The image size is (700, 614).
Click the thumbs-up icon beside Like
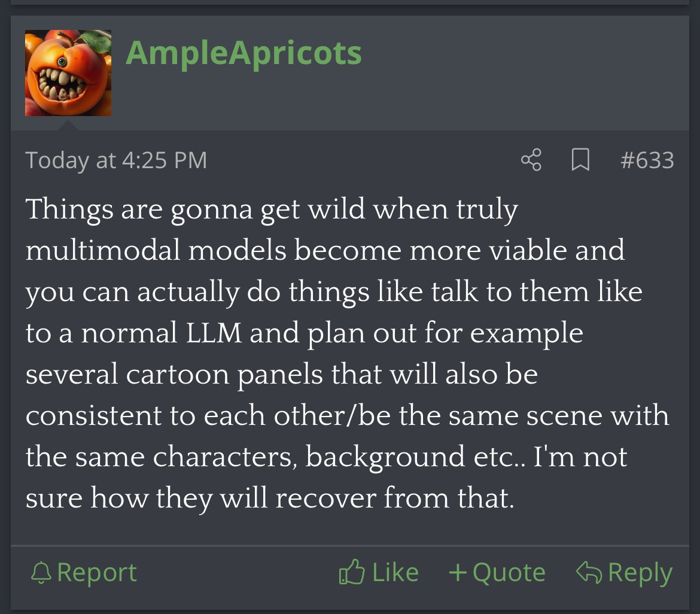[351, 573]
